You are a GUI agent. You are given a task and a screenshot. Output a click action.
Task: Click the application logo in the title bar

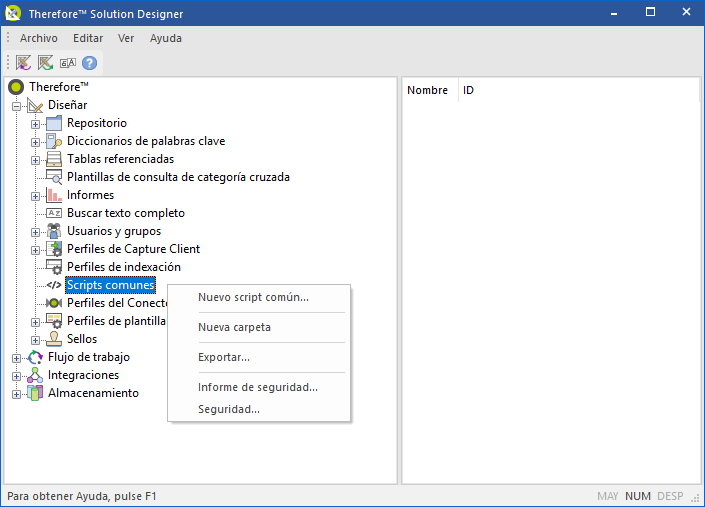pyautogui.click(x=13, y=13)
